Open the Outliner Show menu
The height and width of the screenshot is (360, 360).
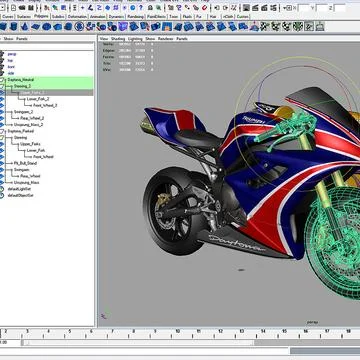coord(8,39)
